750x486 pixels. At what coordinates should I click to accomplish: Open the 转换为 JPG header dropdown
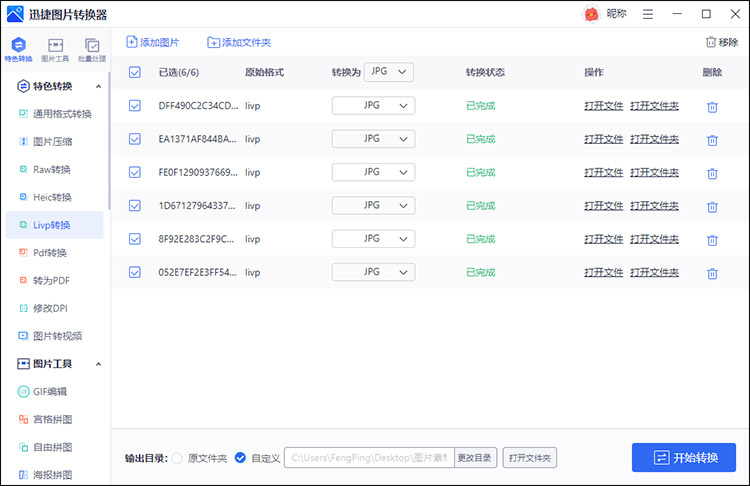[389, 72]
